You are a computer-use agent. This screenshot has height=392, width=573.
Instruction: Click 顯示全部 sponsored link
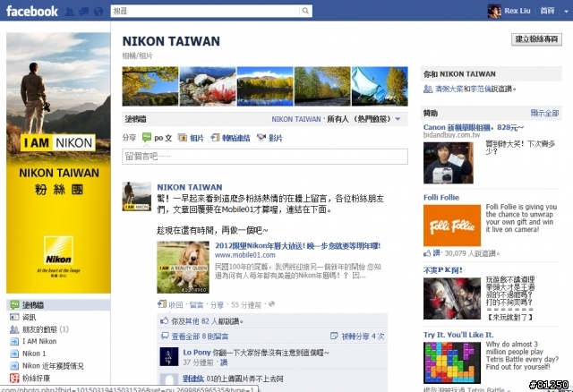click(544, 114)
